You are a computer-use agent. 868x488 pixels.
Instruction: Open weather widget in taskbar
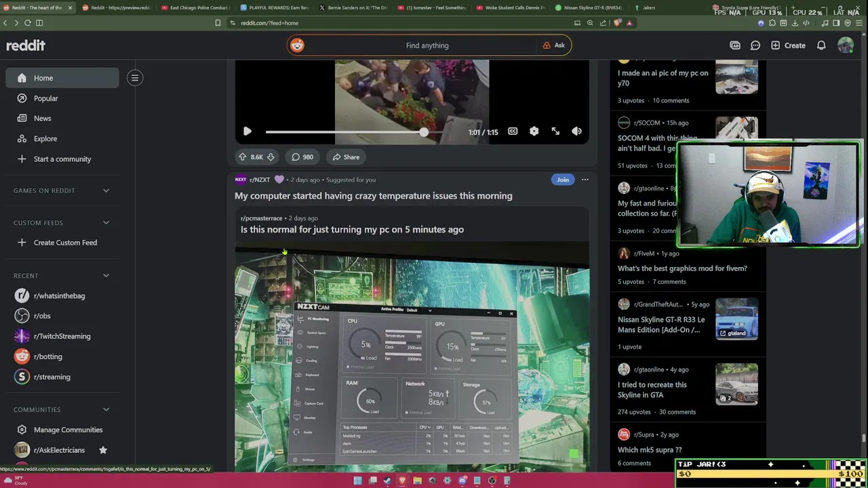coord(15,481)
